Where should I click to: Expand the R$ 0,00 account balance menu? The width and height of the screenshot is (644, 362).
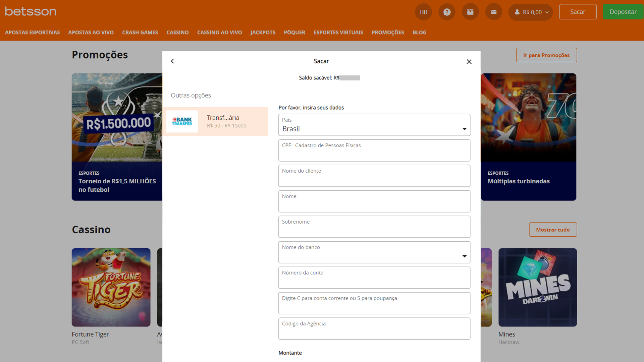pos(531,12)
